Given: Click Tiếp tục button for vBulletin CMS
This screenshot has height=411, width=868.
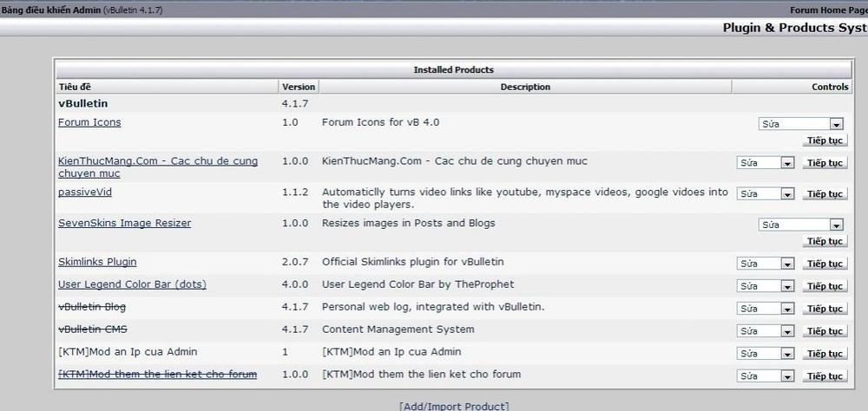Looking at the screenshot, I should [x=825, y=330].
